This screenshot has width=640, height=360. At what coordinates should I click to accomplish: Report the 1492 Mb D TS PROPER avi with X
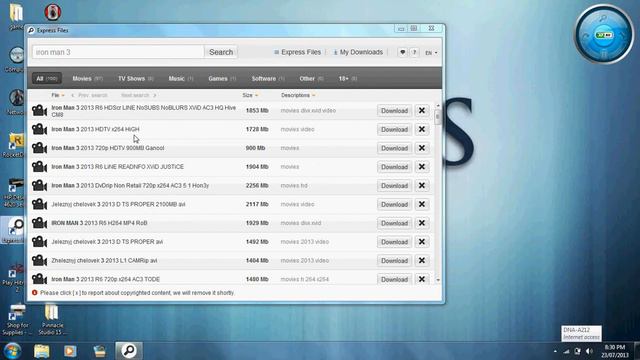tap(422, 242)
